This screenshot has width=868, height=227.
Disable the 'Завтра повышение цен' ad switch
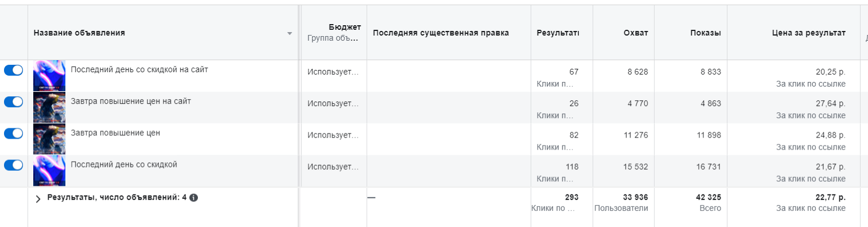tap(14, 133)
